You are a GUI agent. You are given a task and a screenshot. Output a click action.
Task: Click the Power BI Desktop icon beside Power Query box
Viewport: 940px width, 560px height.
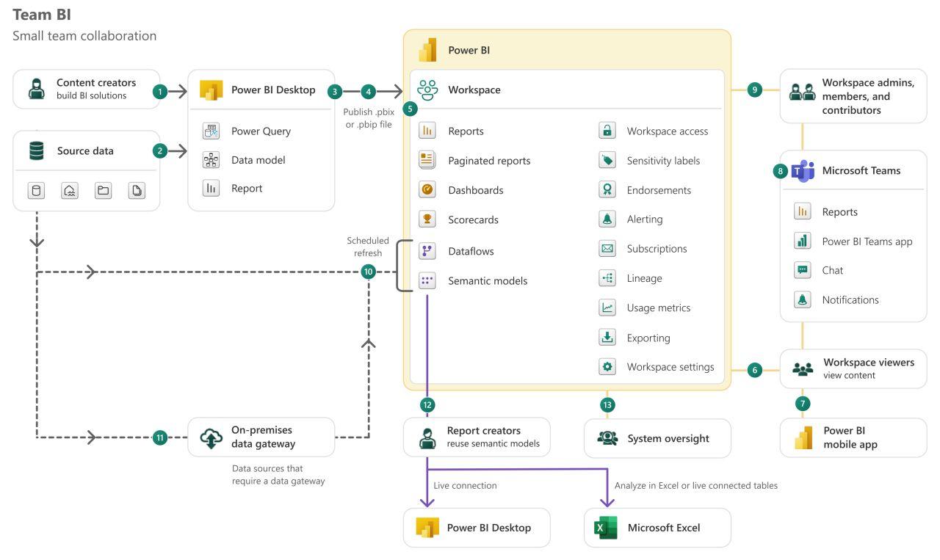point(211,90)
